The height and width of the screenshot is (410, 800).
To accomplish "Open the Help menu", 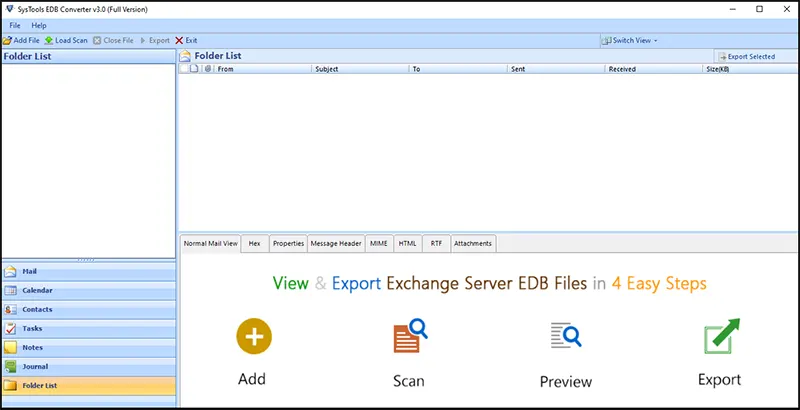I will pos(39,25).
